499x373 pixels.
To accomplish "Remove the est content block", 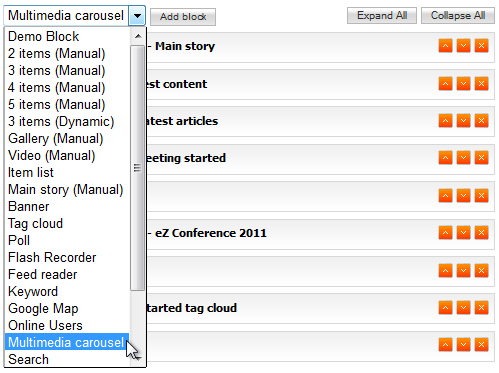I will (x=481, y=84).
